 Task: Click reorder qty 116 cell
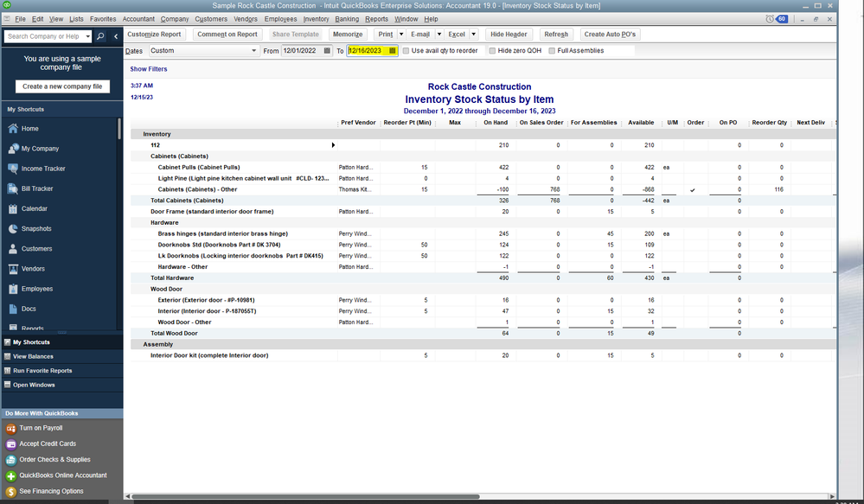(770, 189)
